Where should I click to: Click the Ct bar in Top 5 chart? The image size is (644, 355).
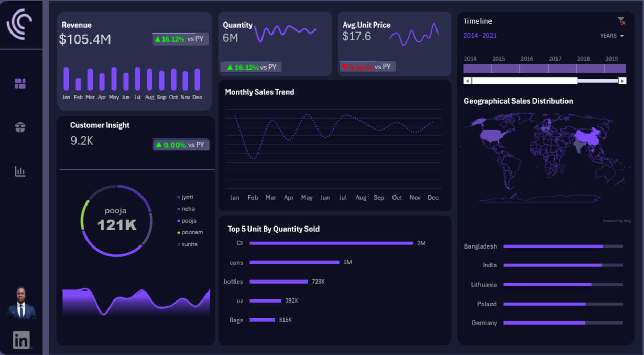[x=331, y=243]
